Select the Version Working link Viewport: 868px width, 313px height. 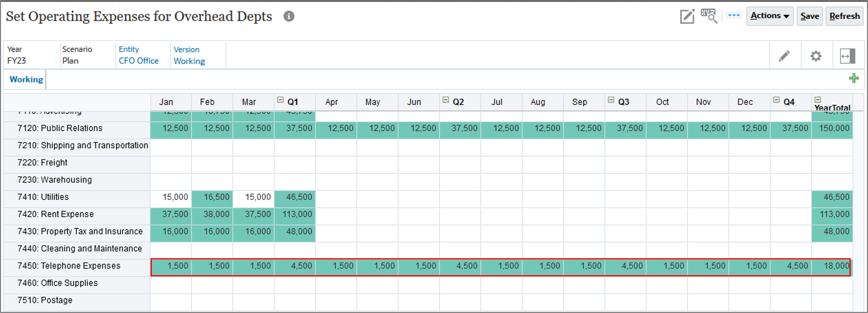click(189, 61)
